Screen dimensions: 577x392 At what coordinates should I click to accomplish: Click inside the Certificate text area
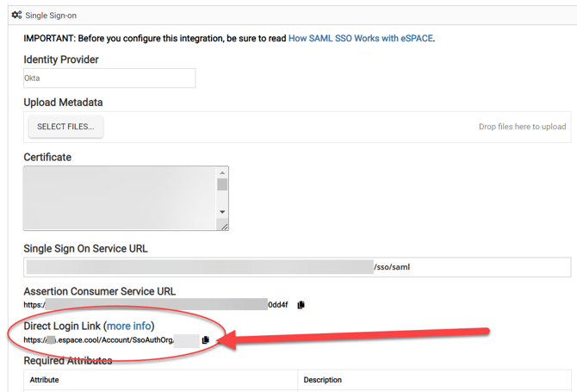[x=119, y=198]
